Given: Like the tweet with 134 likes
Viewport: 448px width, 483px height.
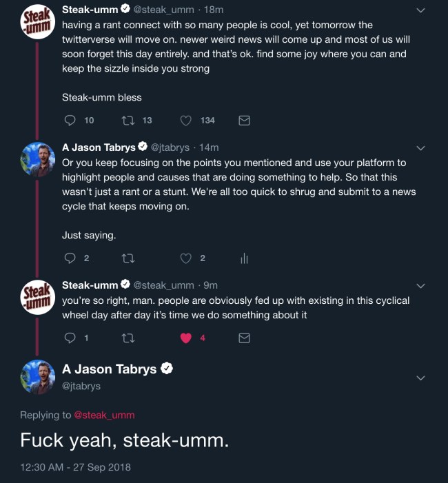Looking at the screenshot, I should tap(185, 121).
